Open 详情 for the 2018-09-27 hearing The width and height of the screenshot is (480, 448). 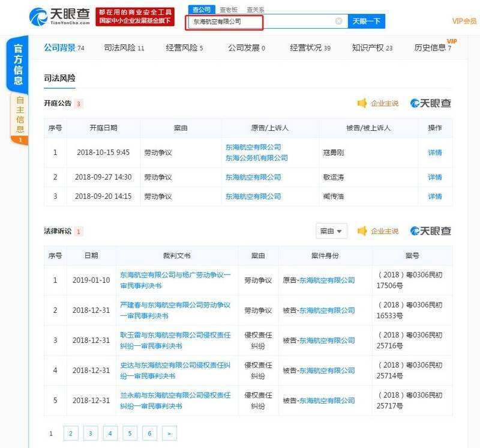[x=434, y=177]
